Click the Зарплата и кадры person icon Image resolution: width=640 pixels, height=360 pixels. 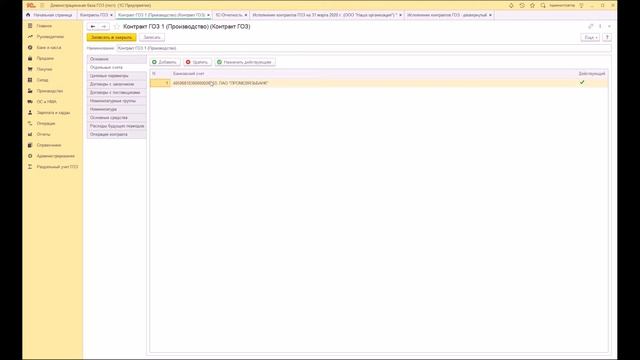point(30,112)
